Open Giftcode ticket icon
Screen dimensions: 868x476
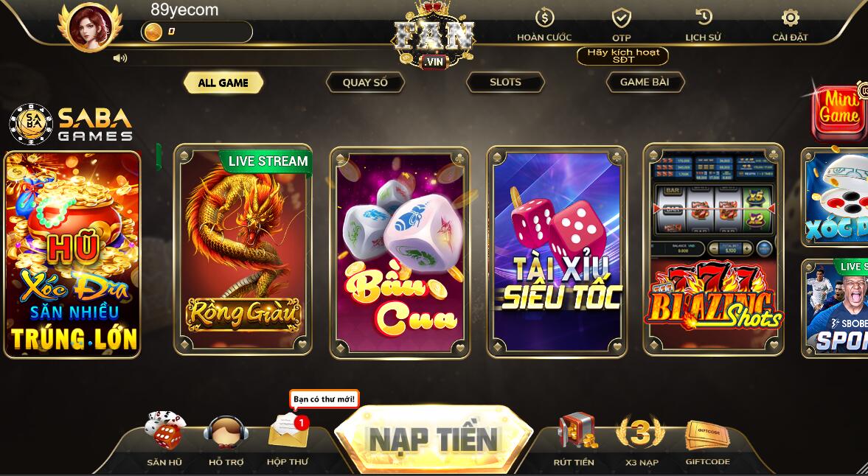pyautogui.click(x=707, y=435)
